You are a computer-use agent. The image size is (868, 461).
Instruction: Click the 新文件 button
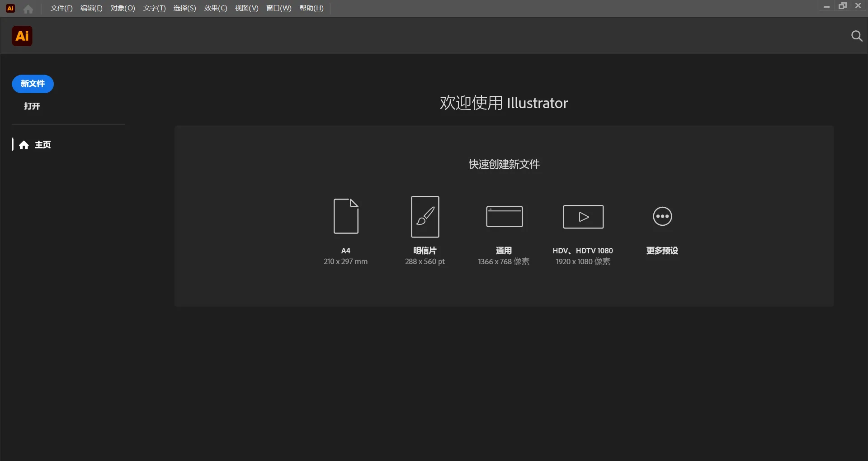pyautogui.click(x=32, y=84)
